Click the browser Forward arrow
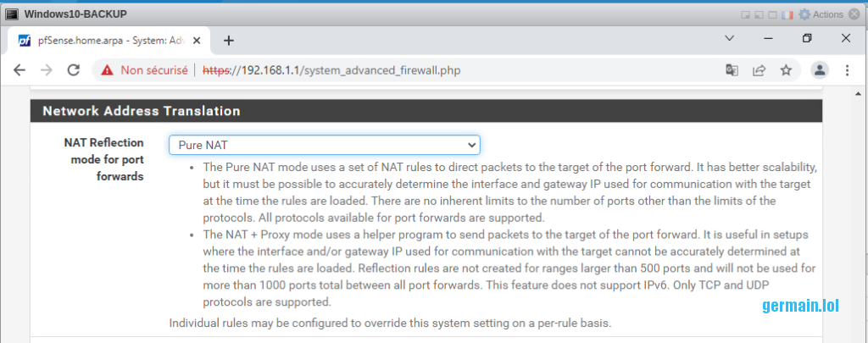The height and width of the screenshot is (343, 868). 46,70
